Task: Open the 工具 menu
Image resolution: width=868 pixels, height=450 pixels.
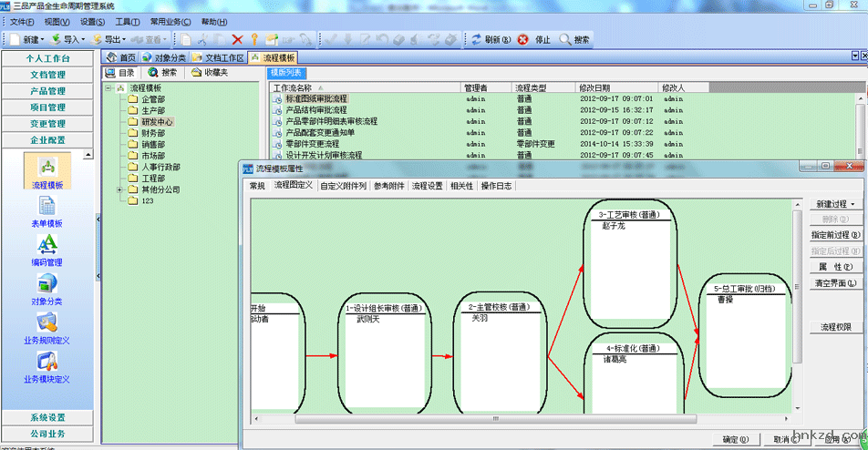Action: pos(127,22)
